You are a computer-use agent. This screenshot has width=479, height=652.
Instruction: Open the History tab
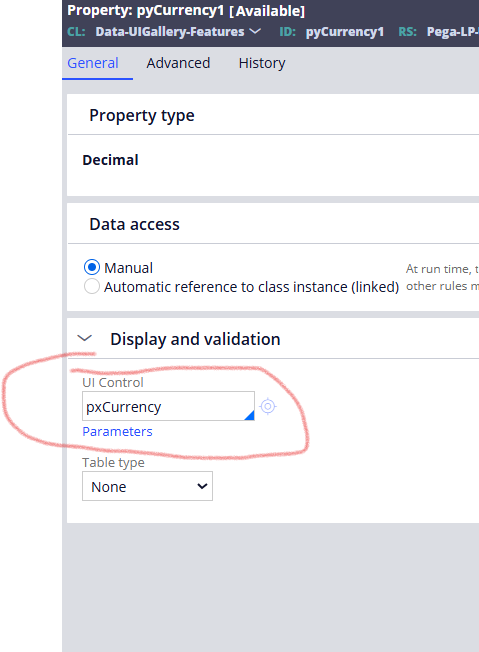pos(262,63)
